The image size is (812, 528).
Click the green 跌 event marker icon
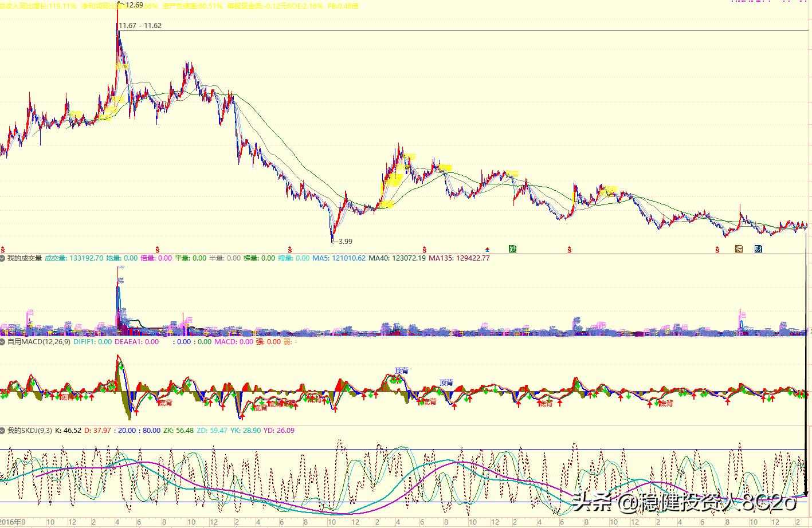512,249
